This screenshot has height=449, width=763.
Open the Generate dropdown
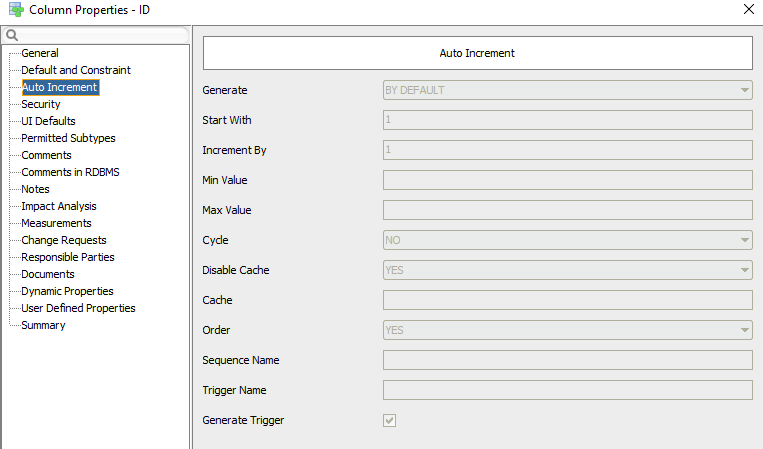tap(567, 90)
